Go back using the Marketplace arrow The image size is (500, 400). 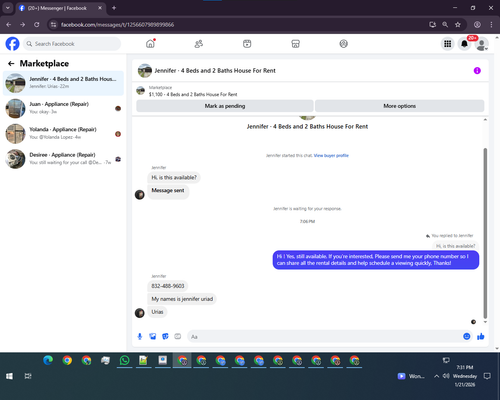11,63
